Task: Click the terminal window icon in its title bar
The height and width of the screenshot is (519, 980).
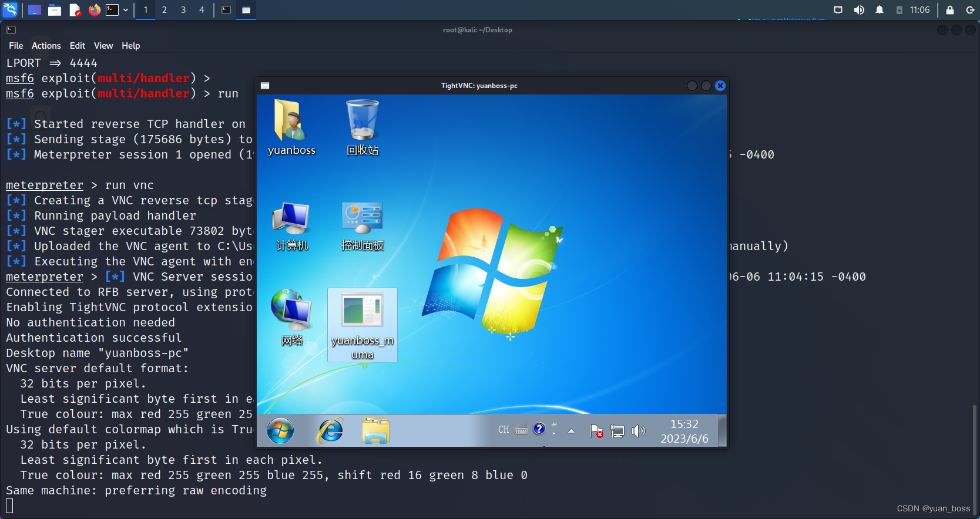Action: pos(11,30)
